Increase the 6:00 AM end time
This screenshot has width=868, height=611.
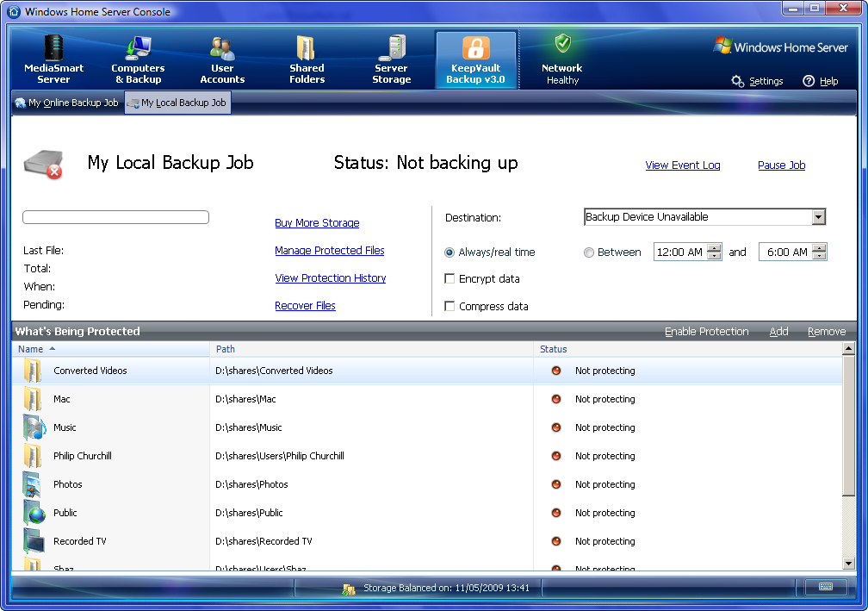pos(820,247)
